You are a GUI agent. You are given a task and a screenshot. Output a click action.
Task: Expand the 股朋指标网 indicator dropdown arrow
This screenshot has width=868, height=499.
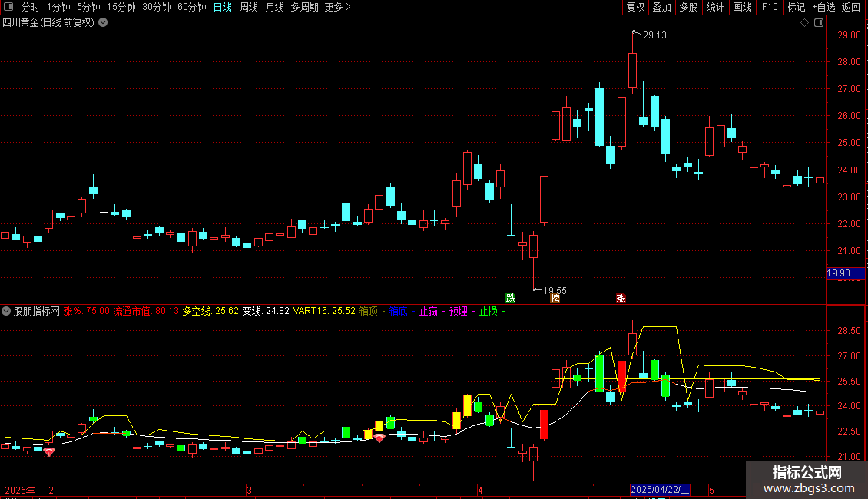[x=6, y=311]
